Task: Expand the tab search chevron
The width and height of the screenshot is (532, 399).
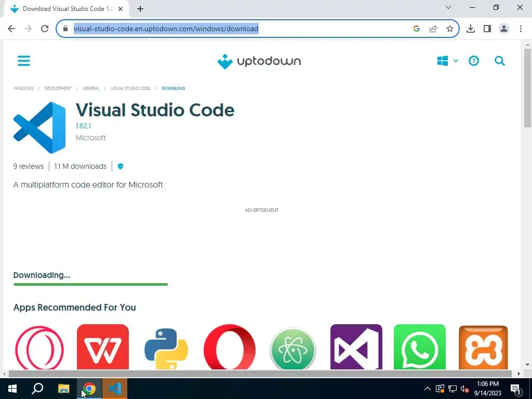Action: click(x=448, y=7)
